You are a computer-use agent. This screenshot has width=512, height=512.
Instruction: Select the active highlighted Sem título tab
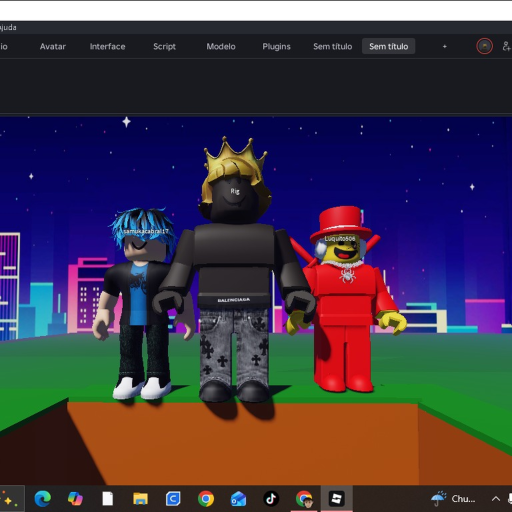tap(388, 46)
